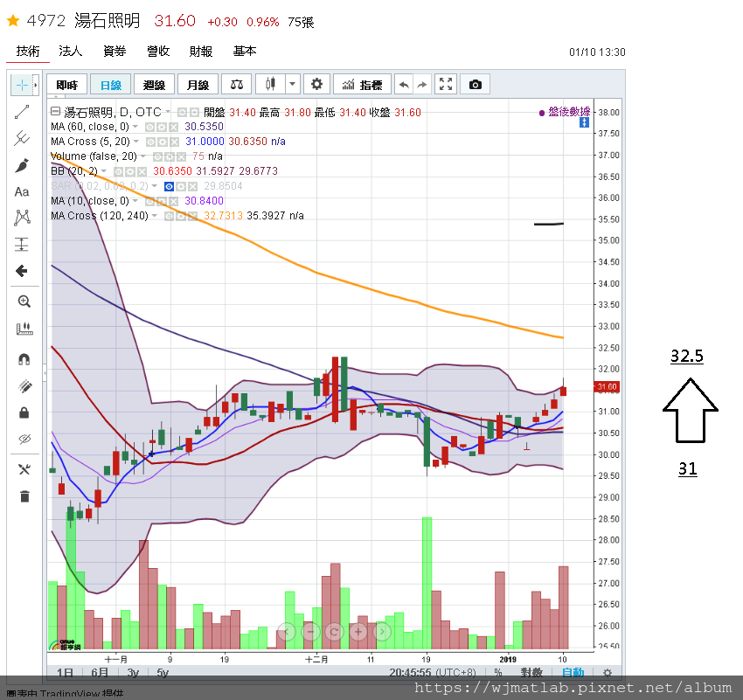The height and width of the screenshot is (700, 743).
Task: Toggle the 自動 auto scale option
Action: 573,673
